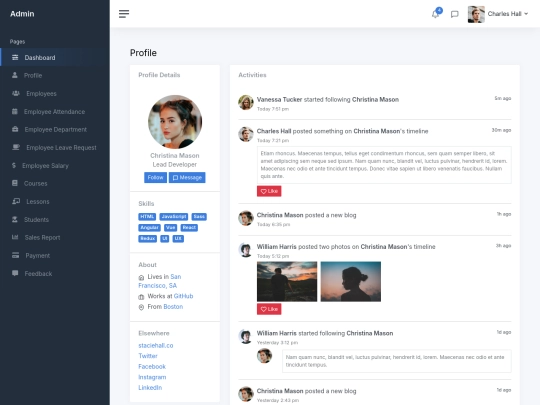Go to Profile page in sidebar
540x405 pixels.
55,75
